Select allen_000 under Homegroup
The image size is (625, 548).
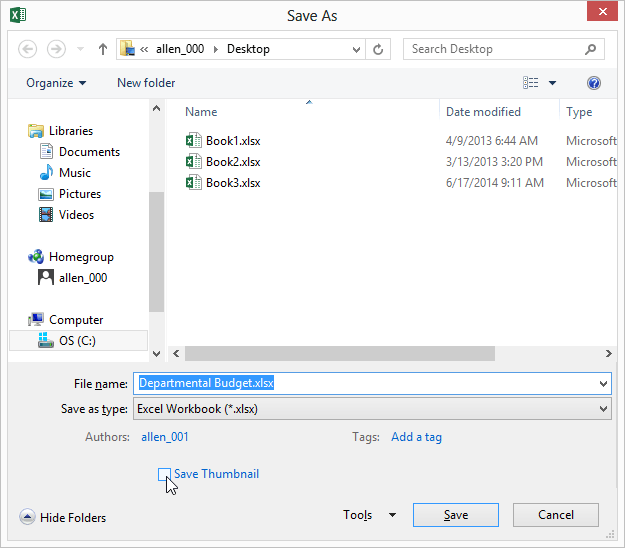pyautogui.click(x=83, y=278)
